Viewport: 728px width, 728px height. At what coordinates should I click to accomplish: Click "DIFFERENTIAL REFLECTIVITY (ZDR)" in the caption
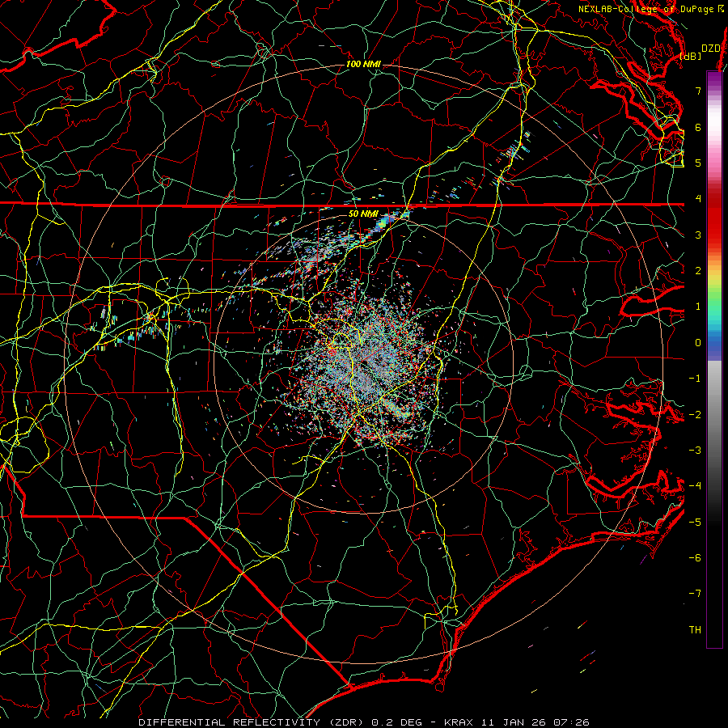tap(252, 722)
